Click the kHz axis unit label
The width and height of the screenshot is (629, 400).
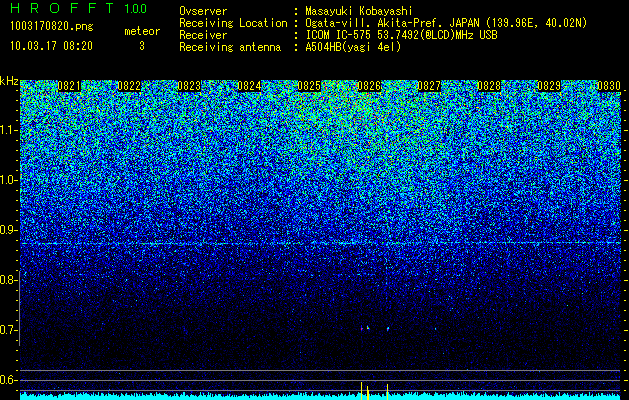click(x=9, y=81)
